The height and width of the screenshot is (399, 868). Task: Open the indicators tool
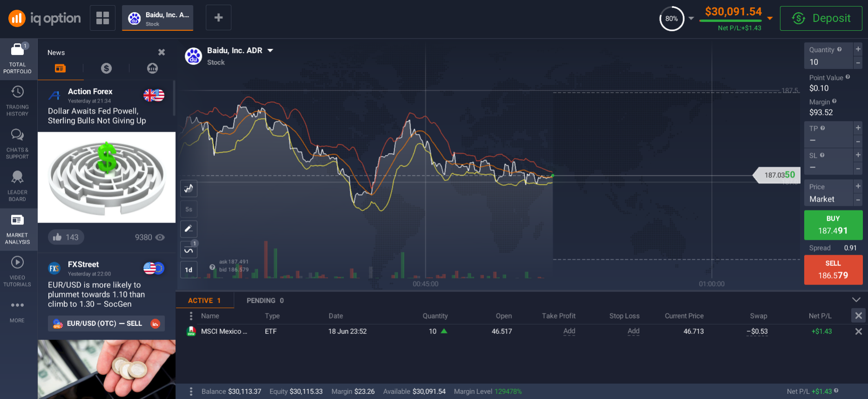pyautogui.click(x=188, y=250)
